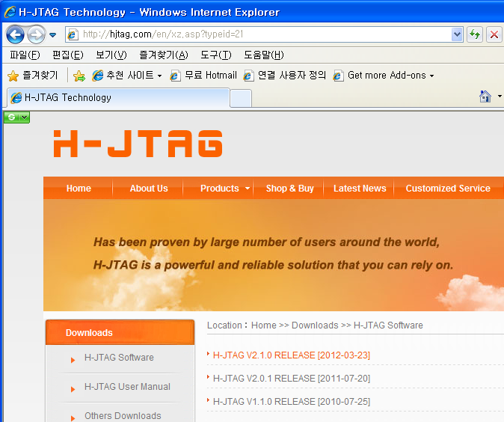
Task: Open Others Downloads in the sidebar
Action: (123, 415)
